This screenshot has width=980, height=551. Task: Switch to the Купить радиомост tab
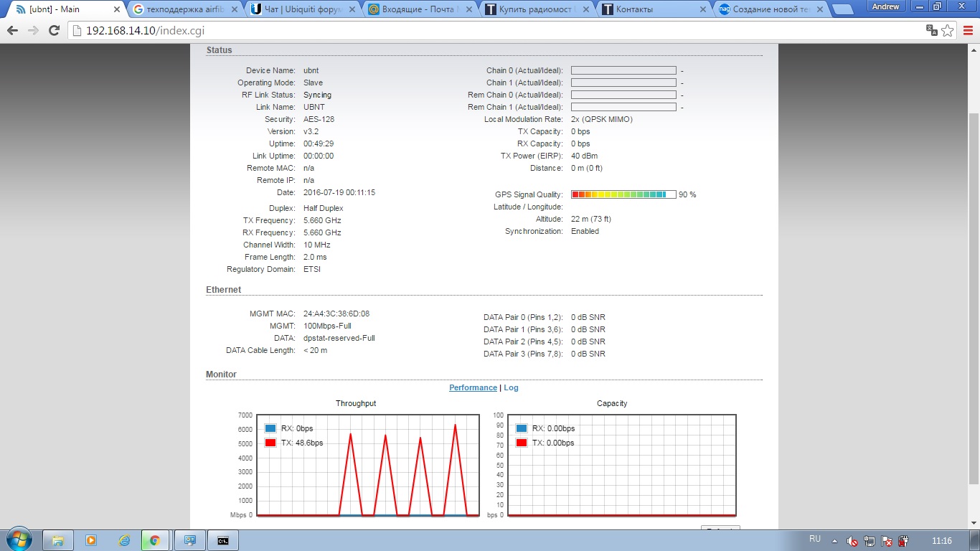tap(538, 9)
